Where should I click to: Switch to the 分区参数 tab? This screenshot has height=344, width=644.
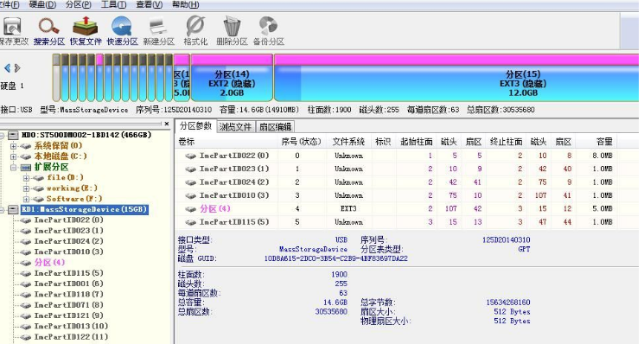tap(195, 126)
